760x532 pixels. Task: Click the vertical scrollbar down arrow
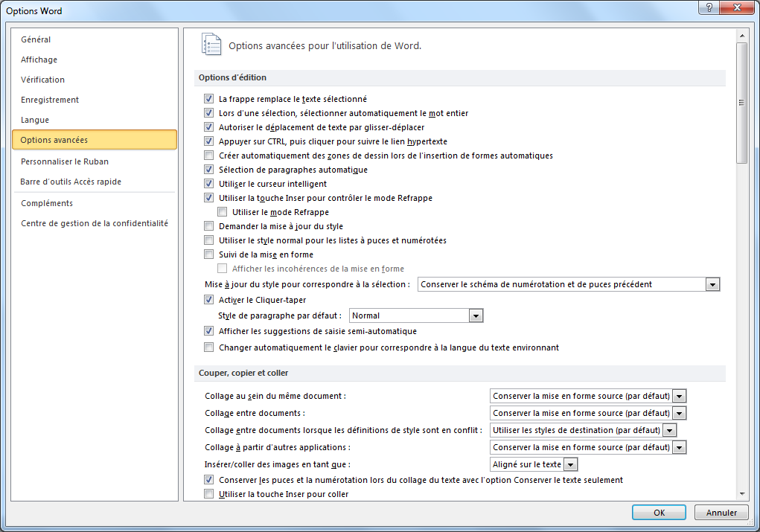741,493
